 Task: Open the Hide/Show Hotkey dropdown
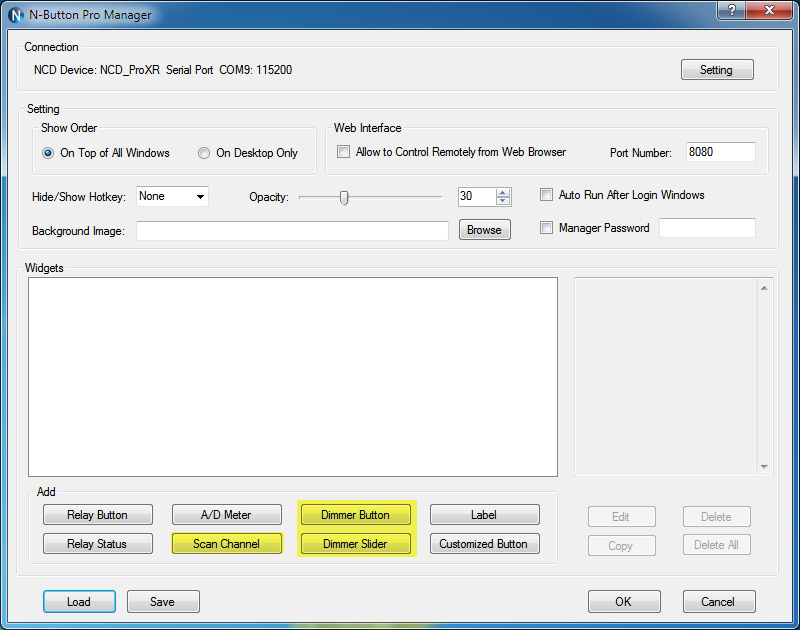tap(172, 196)
